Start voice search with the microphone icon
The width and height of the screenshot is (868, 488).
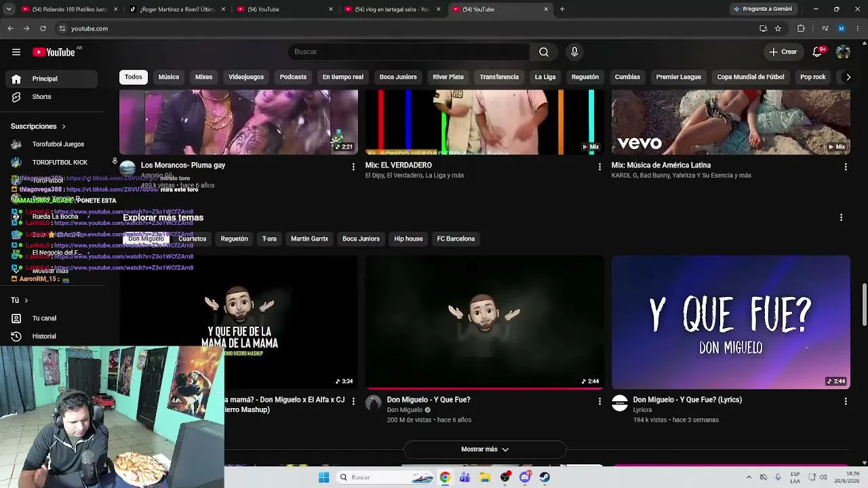[x=574, y=52]
